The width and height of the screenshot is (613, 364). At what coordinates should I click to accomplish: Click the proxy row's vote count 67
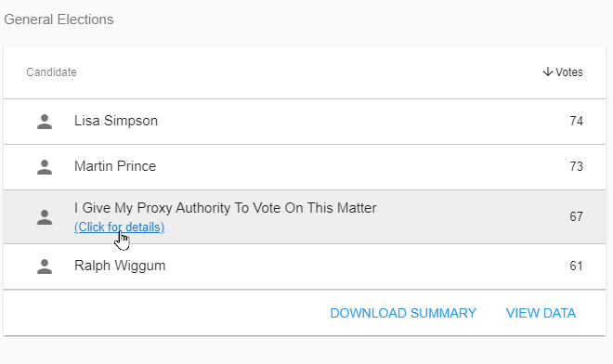tap(576, 216)
